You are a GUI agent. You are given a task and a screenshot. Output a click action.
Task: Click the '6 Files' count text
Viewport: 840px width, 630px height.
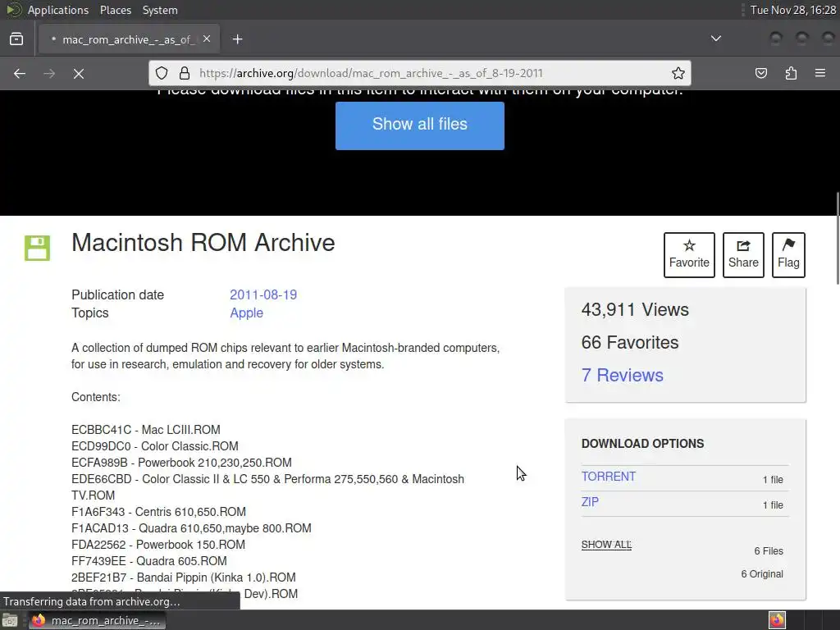click(768, 550)
